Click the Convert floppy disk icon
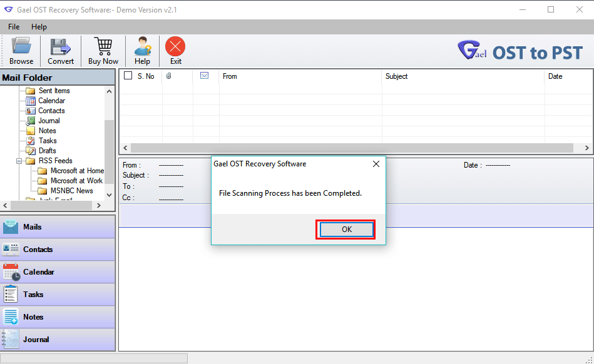The height and width of the screenshot is (364, 594). [x=61, y=46]
